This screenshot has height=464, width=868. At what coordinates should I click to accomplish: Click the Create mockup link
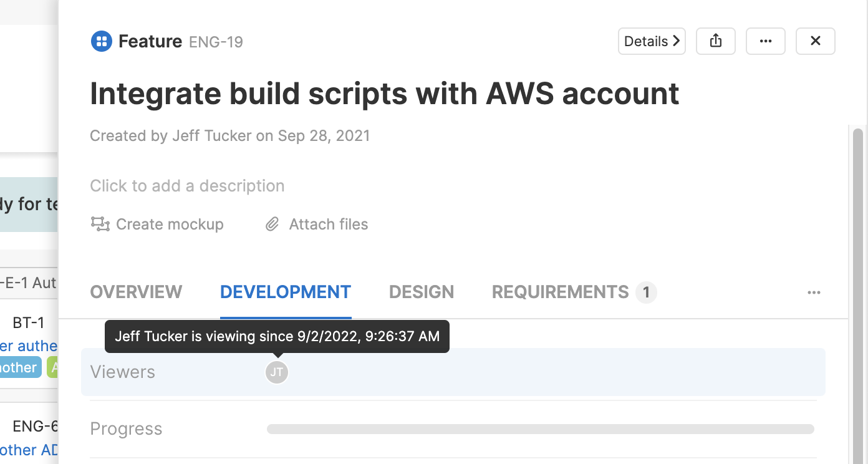pyautogui.click(x=170, y=225)
